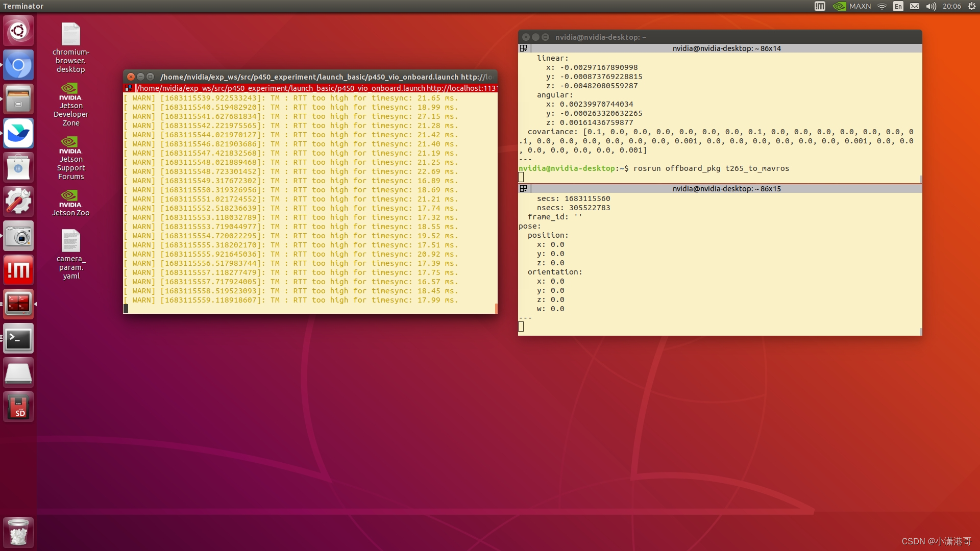Open the mail messaging indicator

coord(915,6)
